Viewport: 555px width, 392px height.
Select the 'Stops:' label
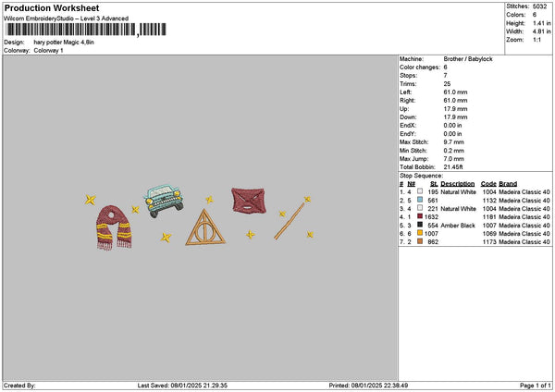[x=409, y=76]
